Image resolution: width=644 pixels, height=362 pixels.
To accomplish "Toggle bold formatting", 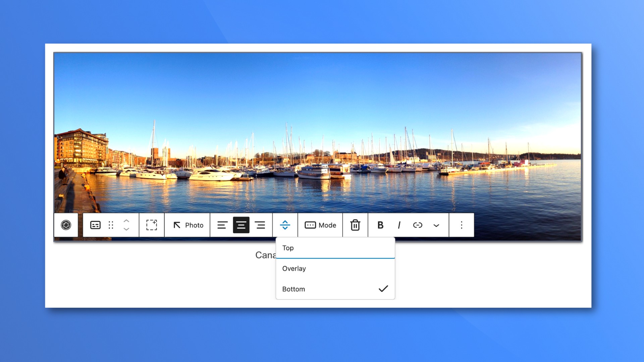I will (380, 225).
